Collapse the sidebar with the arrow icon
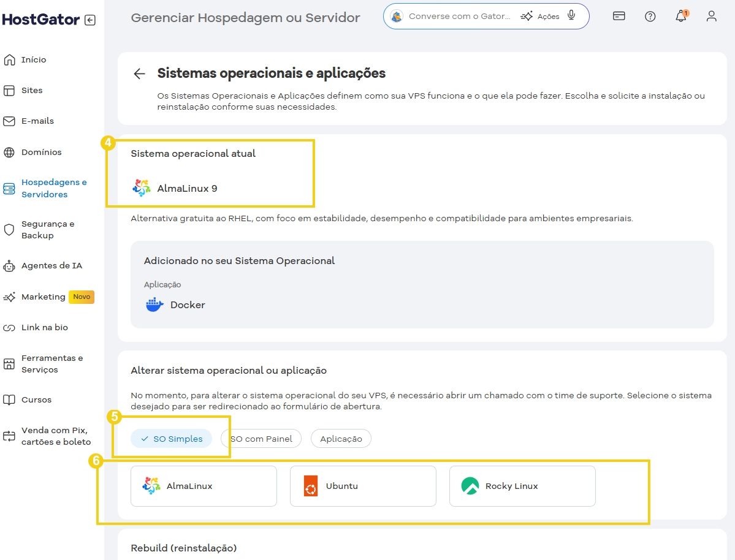This screenshot has height=560, width=735. [x=91, y=19]
